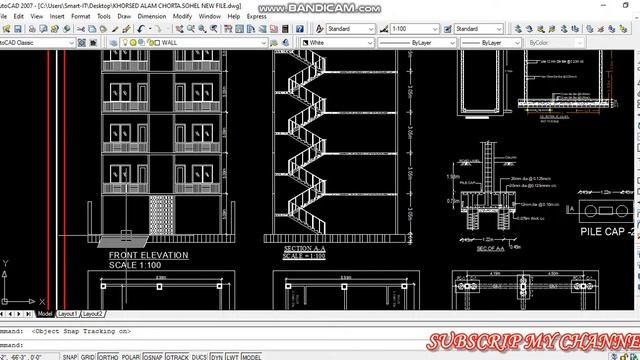Open the Properties palette icon
640x360 pixels.
[x=228, y=29]
